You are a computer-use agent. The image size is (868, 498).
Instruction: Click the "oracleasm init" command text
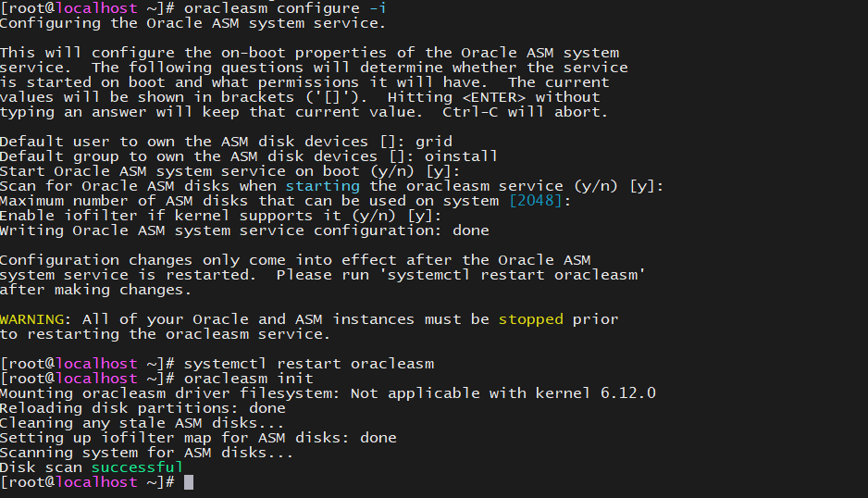click(x=248, y=379)
